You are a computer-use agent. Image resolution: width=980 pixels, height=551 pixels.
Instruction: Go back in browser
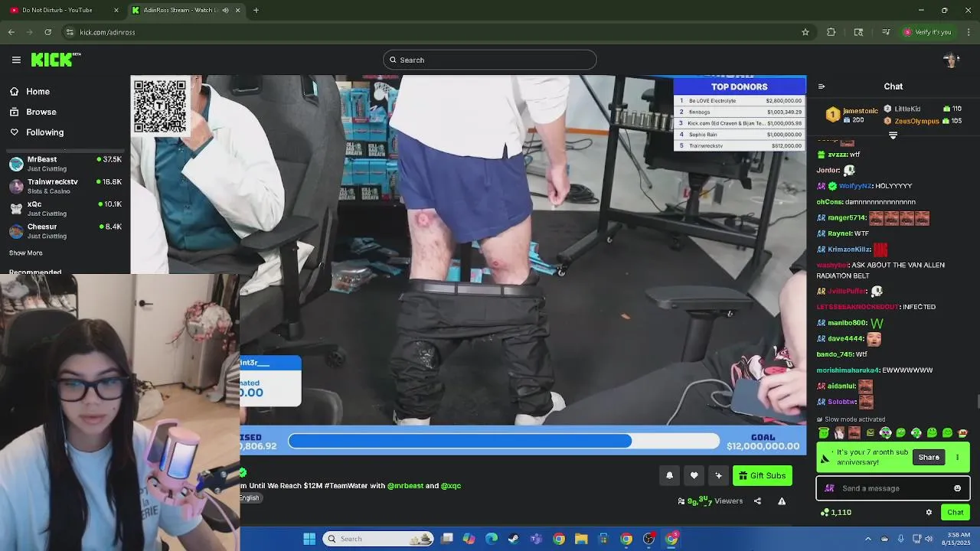click(x=11, y=32)
